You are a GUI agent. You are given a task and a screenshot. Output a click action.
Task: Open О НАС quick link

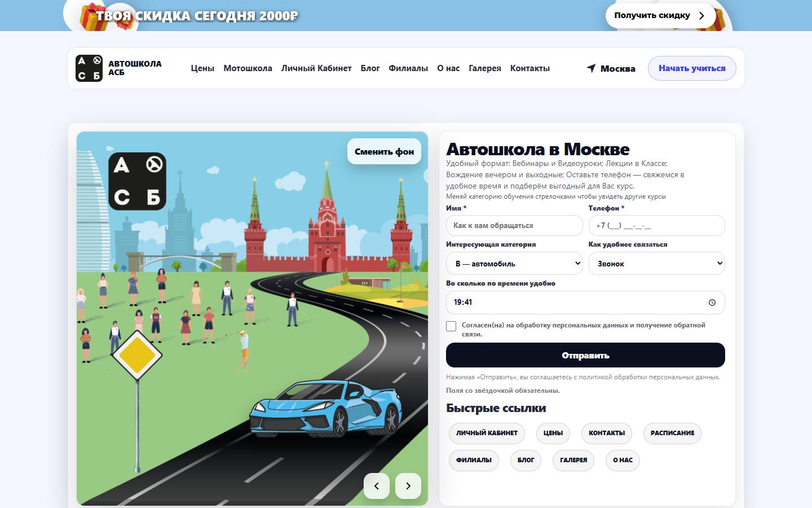(623, 460)
